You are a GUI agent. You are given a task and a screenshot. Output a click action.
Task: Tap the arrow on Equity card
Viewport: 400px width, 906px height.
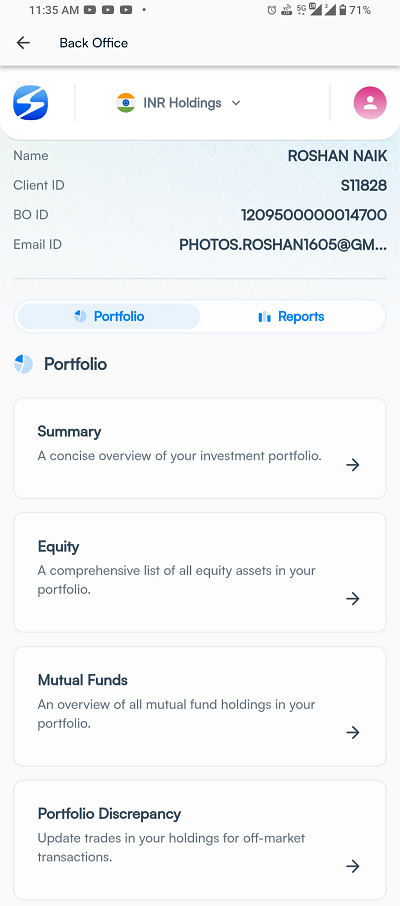point(353,599)
